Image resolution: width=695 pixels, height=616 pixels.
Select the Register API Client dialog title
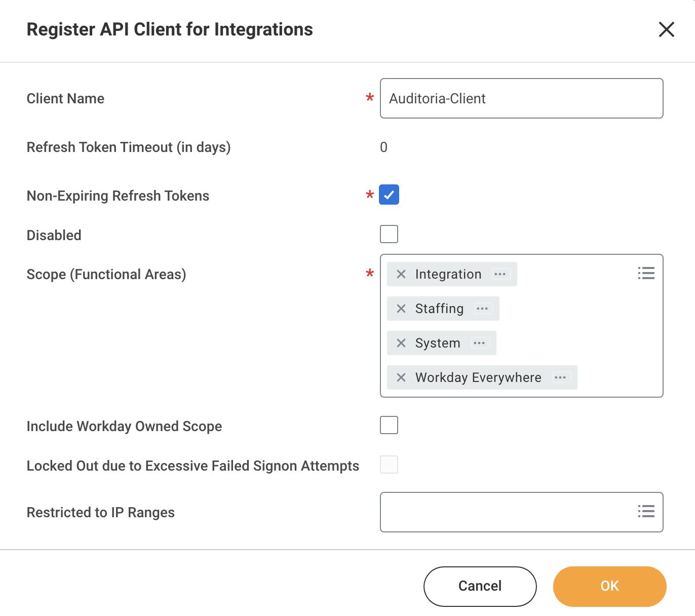tap(170, 29)
